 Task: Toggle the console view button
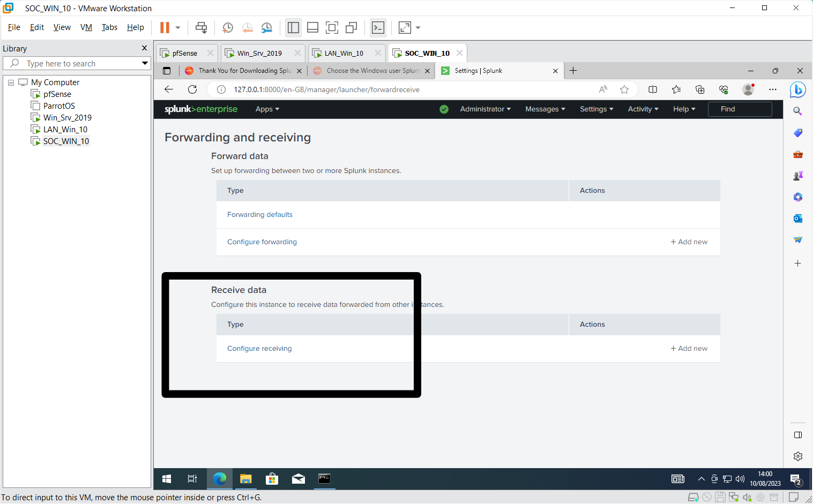[x=378, y=27]
